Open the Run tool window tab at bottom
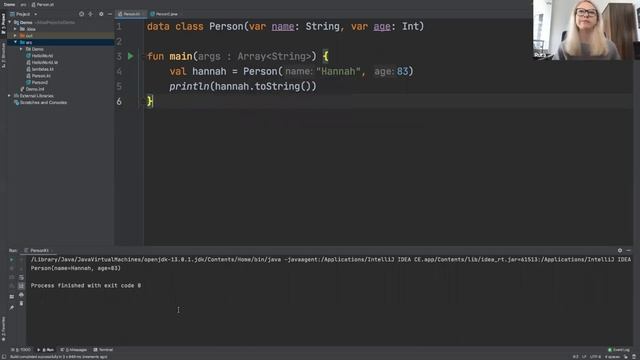Screen dimensions: 640x360 46,350
